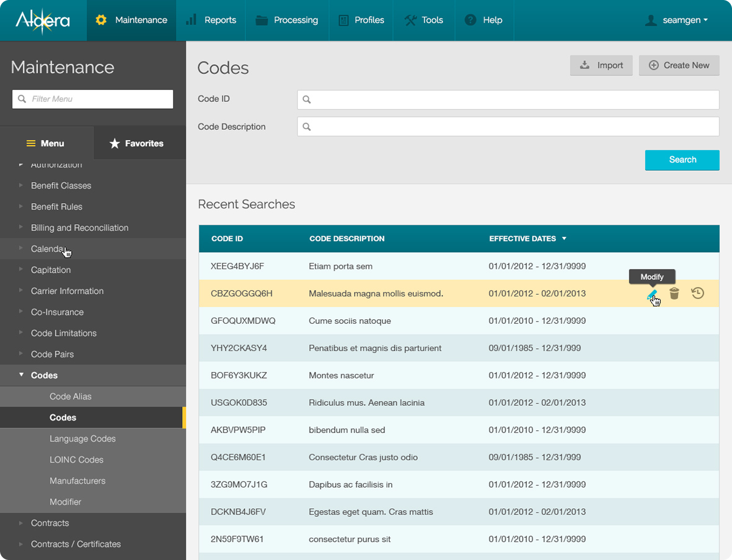
Task: Click the user avatar icon
Action: click(651, 20)
